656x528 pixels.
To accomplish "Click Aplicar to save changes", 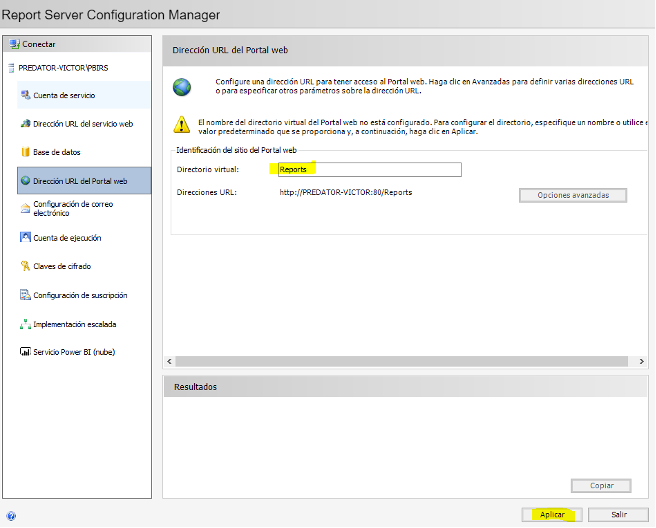I will coord(552,514).
